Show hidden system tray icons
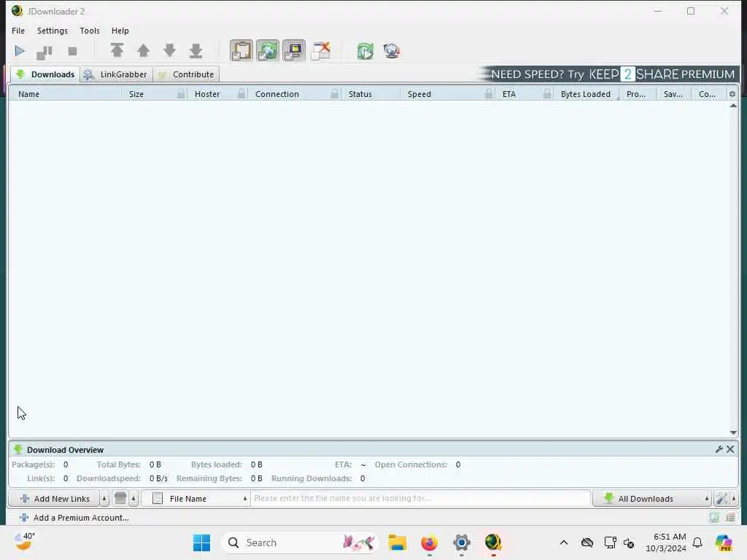The height and width of the screenshot is (560, 747). 564,542
